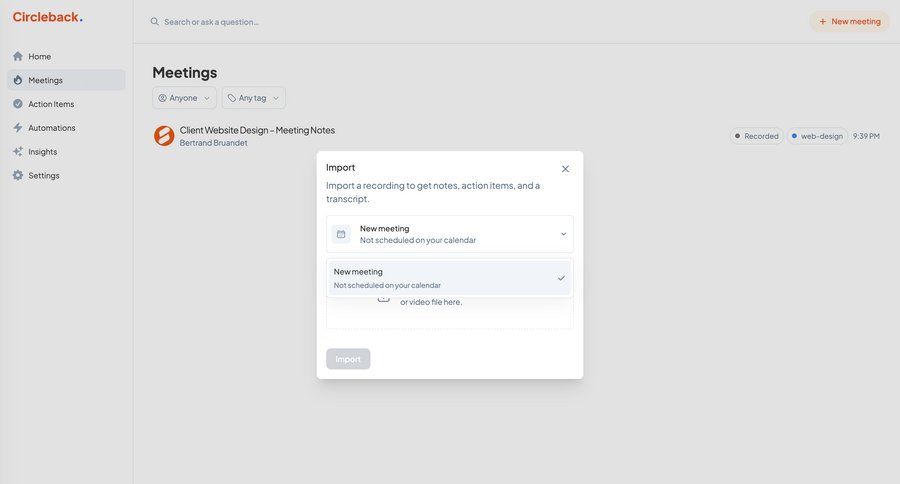
Task: Click the Action Items checkmark icon
Action: pyautogui.click(x=18, y=104)
